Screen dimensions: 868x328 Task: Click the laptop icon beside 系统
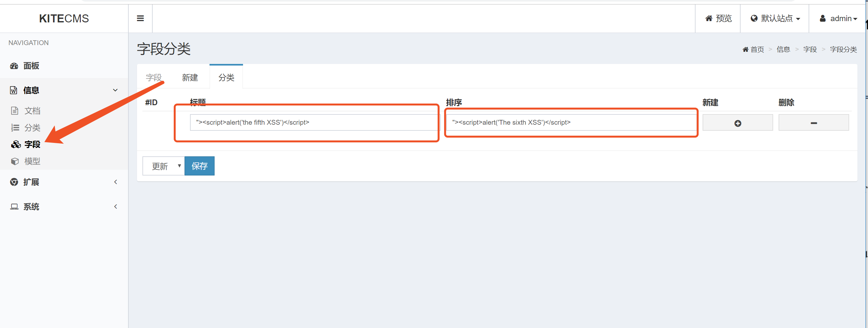14,207
